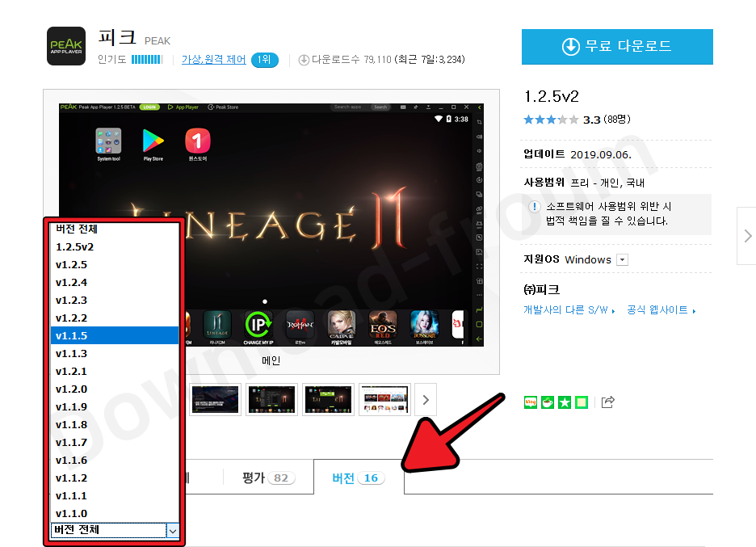Image resolution: width=756 pixels, height=547 pixels.
Task: Click the emulator Search button
Action: [380, 107]
